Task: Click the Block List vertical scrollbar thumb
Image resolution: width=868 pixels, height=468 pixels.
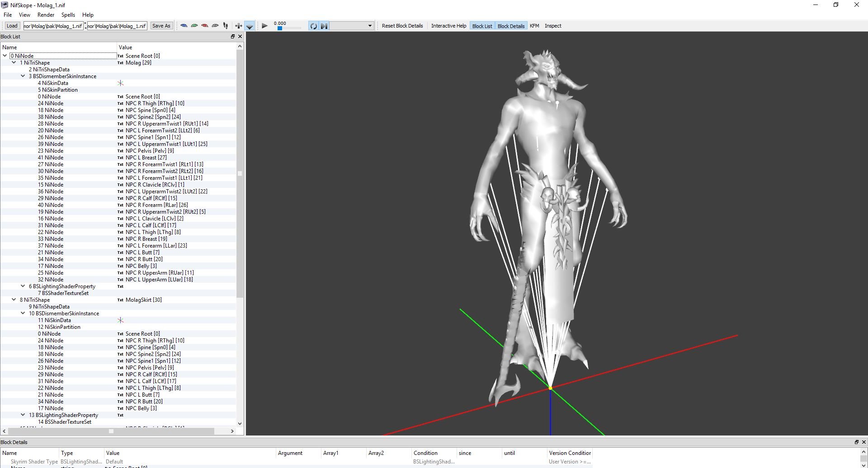Action: pos(240,173)
